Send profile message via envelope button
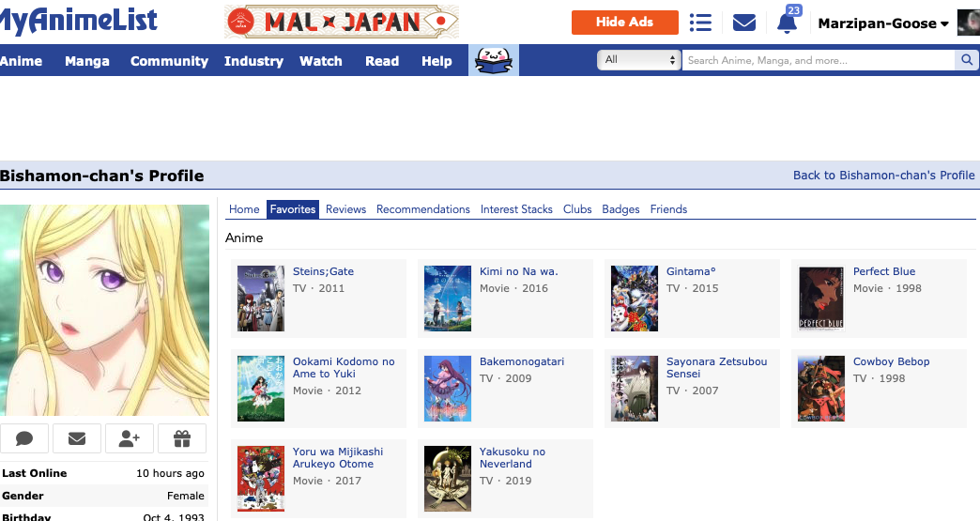This screenshot has width=980, height=521. (x=77, y=438)
